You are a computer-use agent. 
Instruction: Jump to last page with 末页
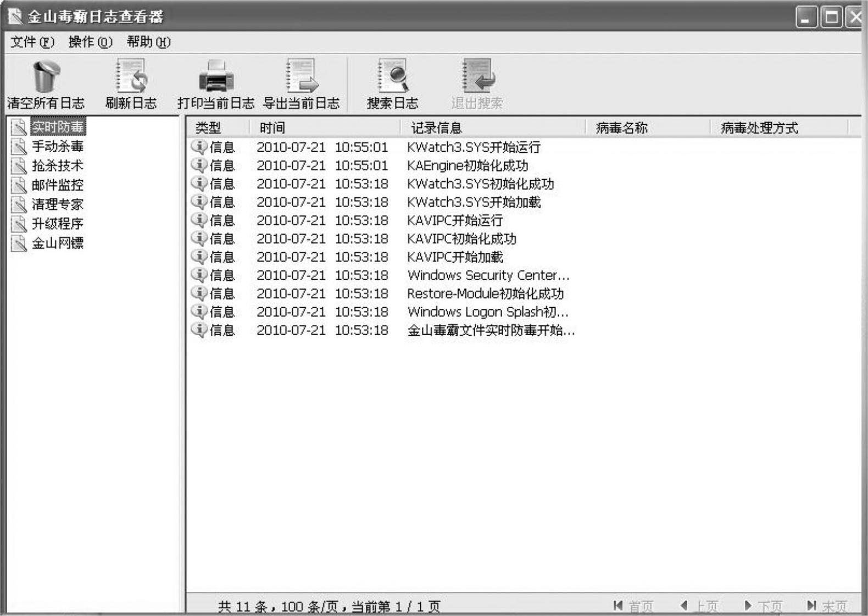[827, 606]
